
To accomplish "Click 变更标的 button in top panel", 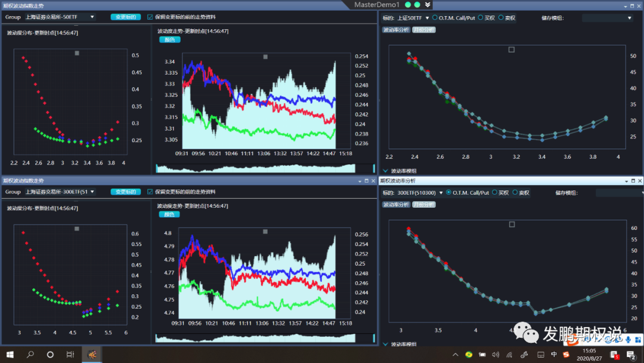I will tap(126, 17).
